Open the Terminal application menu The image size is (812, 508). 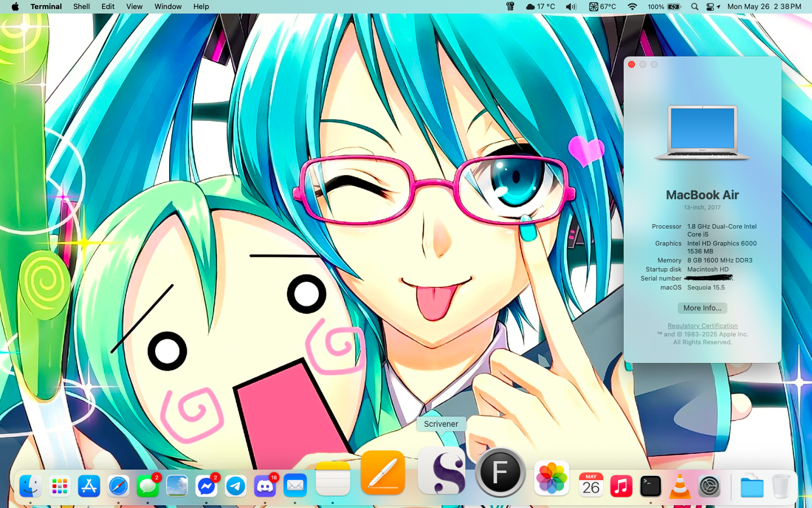point(46,7)
